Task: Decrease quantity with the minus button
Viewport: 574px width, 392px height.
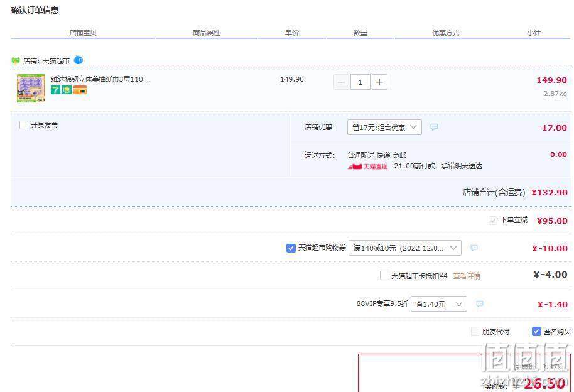Action: point(341,82)
